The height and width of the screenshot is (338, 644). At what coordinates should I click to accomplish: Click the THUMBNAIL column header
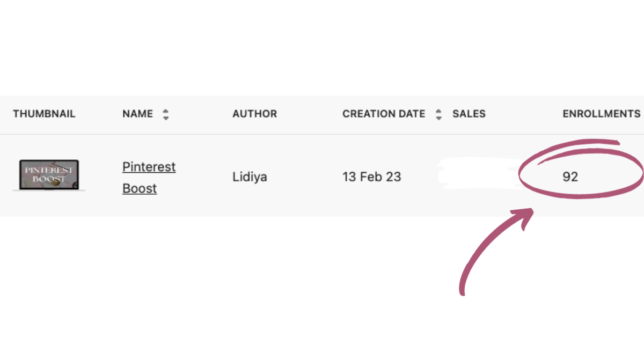pos(44,114)
